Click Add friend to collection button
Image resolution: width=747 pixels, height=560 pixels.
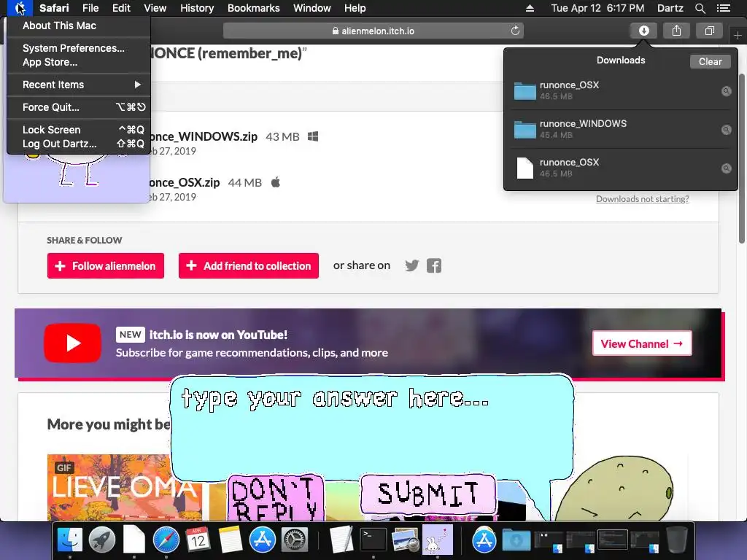click(249, 265)
